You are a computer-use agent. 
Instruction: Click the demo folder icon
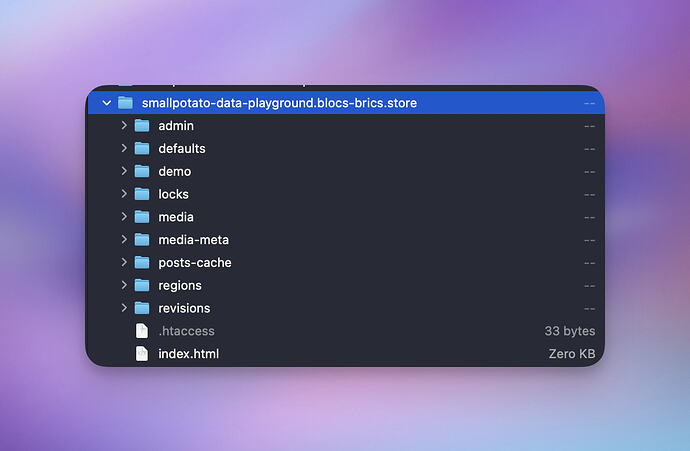click(x=142, y=172)
